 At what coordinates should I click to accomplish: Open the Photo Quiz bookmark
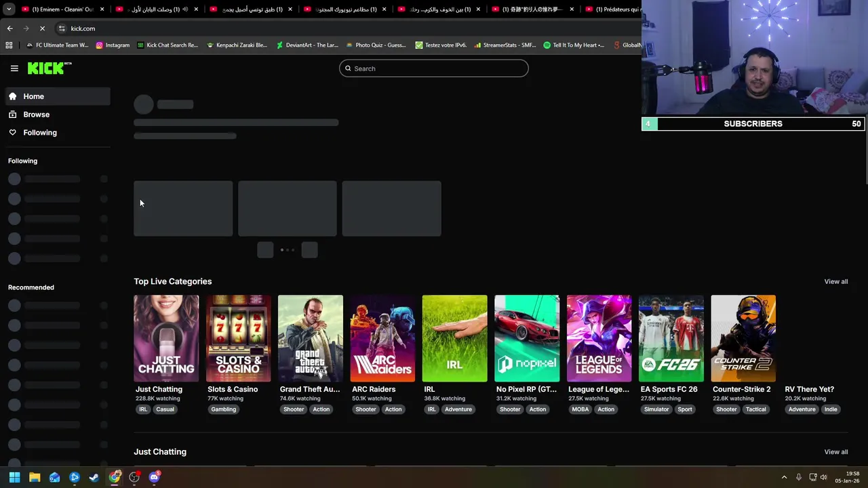(376, 45)
